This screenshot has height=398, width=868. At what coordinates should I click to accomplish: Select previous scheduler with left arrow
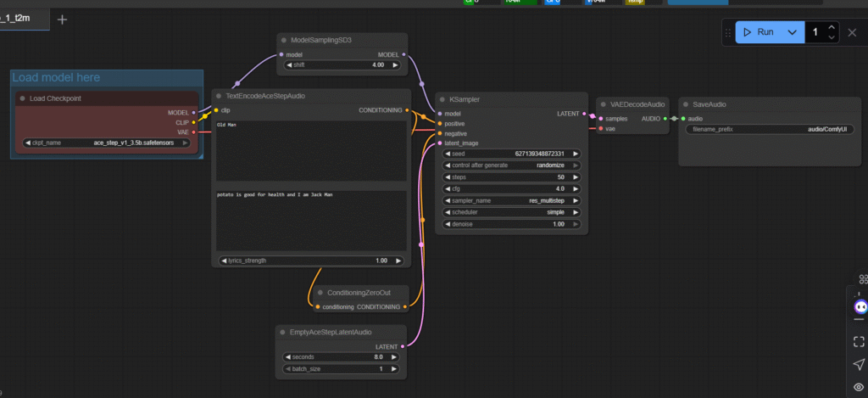coord(448,212)
